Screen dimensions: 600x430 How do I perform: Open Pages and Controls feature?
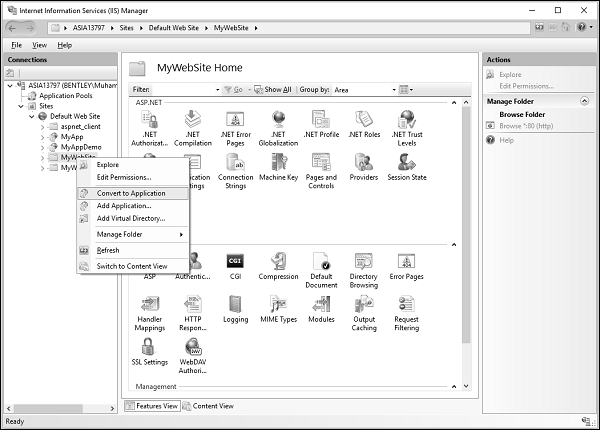(321, 171)
